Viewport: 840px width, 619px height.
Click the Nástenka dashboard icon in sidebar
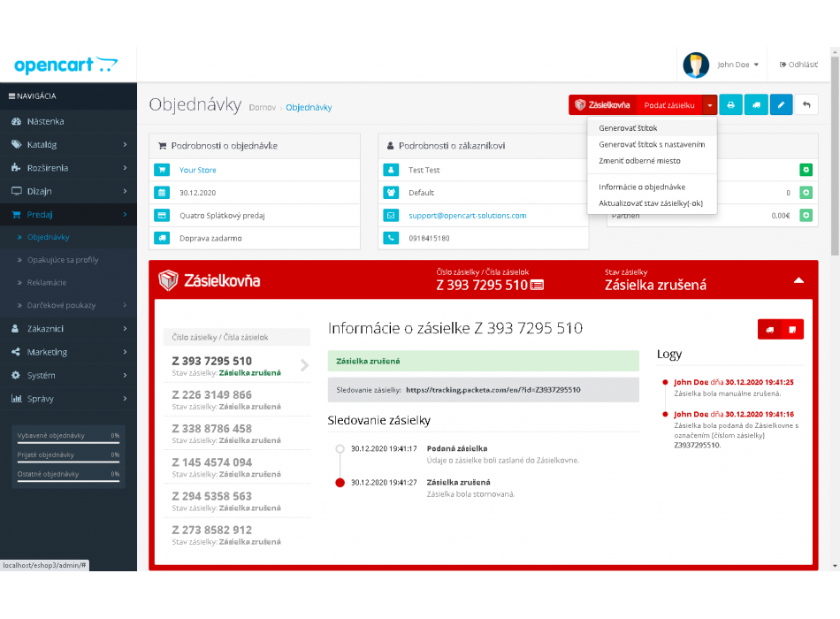coord(16,122)
